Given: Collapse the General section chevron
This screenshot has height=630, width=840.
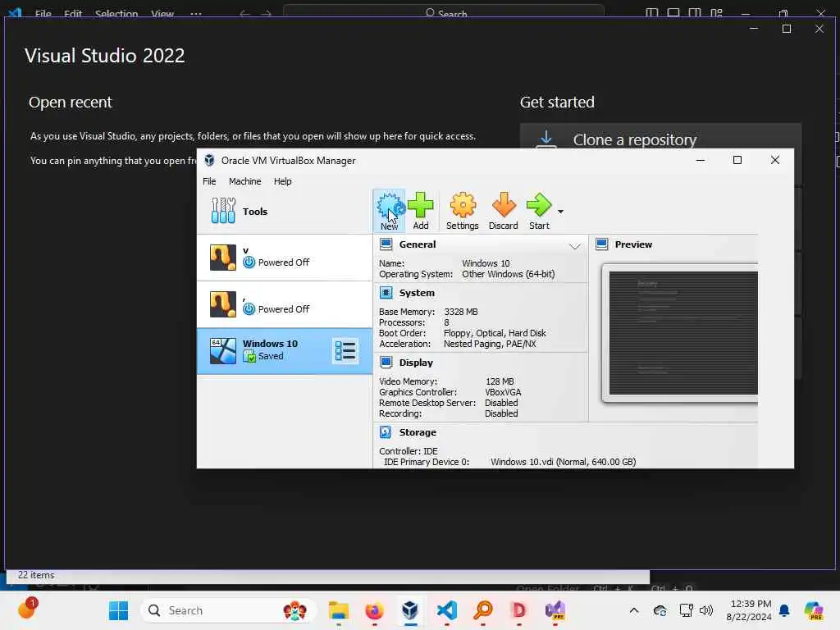Looking at the screenshot, I should (575, 246).
